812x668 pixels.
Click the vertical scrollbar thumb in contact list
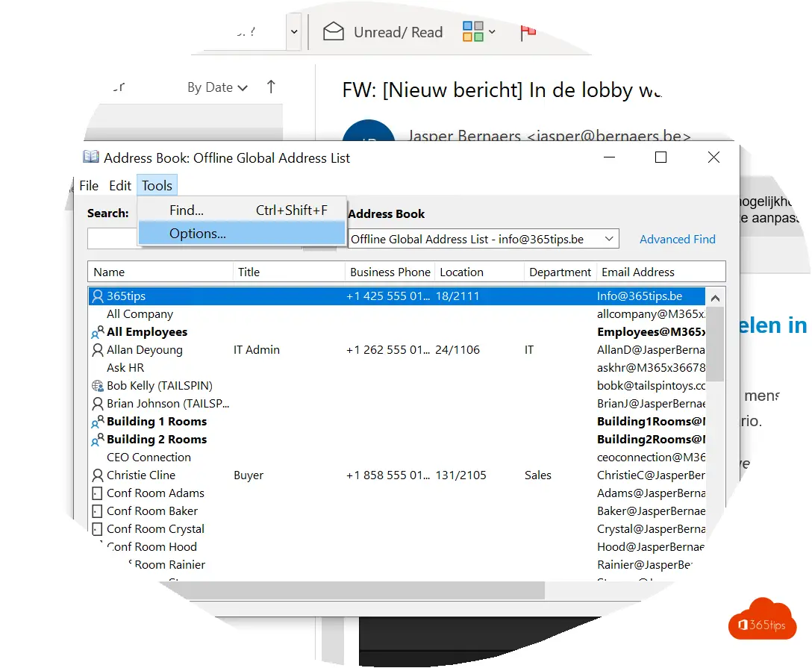point(715,344)
